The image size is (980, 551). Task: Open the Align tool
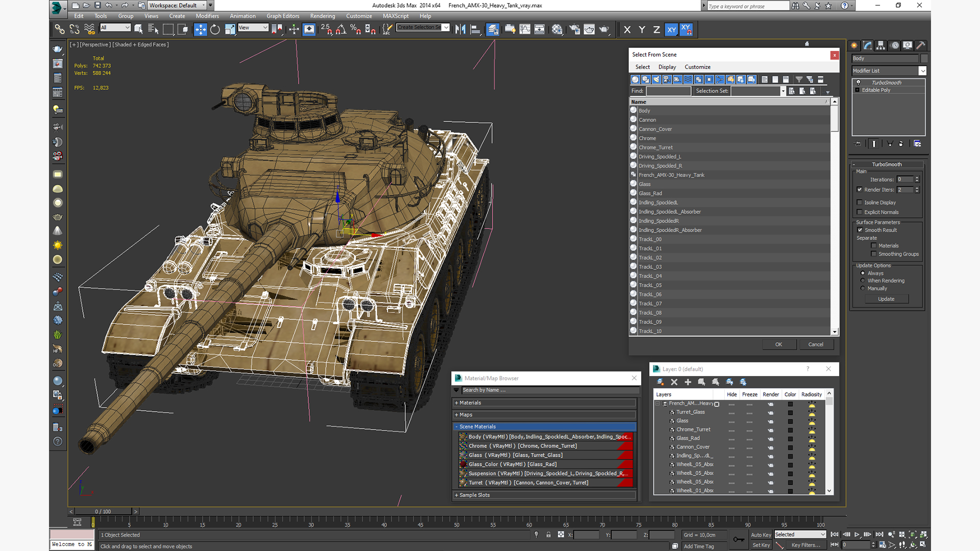click(x=475, y=30)
